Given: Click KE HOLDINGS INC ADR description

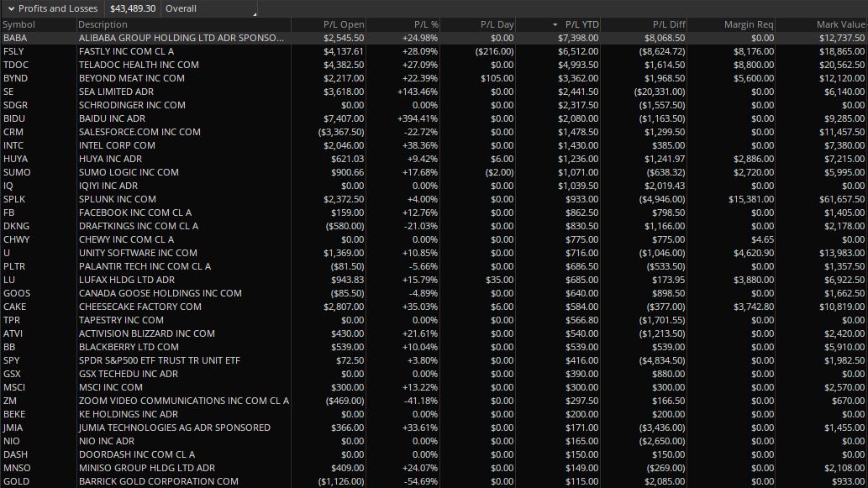Looking at the screenshot, I should coord(129,414).
